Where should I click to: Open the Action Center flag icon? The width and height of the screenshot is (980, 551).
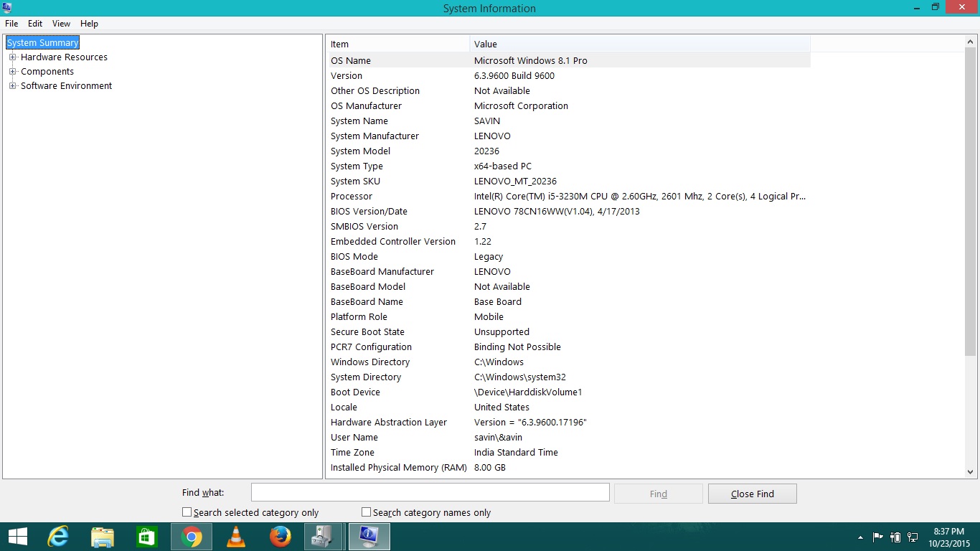tap(878, 537)
